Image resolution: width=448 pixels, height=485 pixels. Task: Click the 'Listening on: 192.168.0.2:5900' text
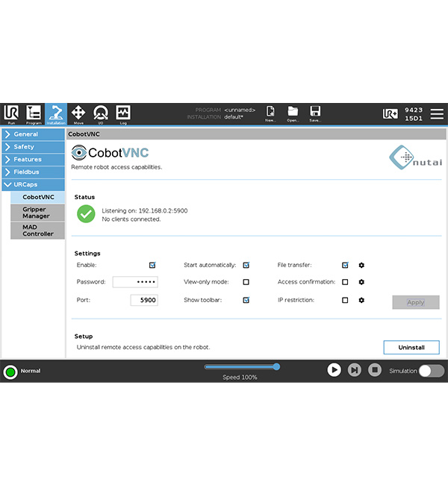coord(145,210)
